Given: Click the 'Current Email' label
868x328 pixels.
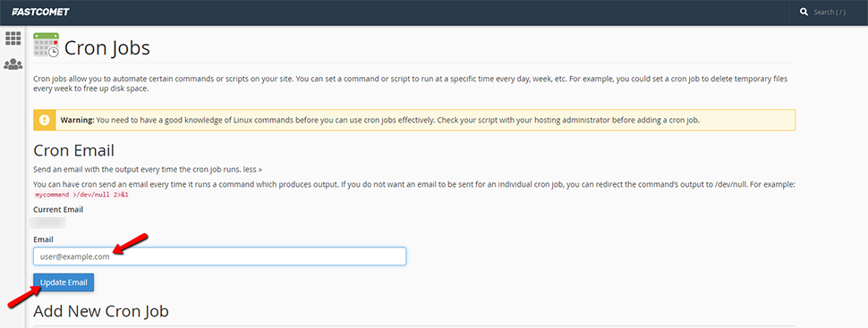Looking at the screenshot, I should pyautogui.click(x=58, y=210).
